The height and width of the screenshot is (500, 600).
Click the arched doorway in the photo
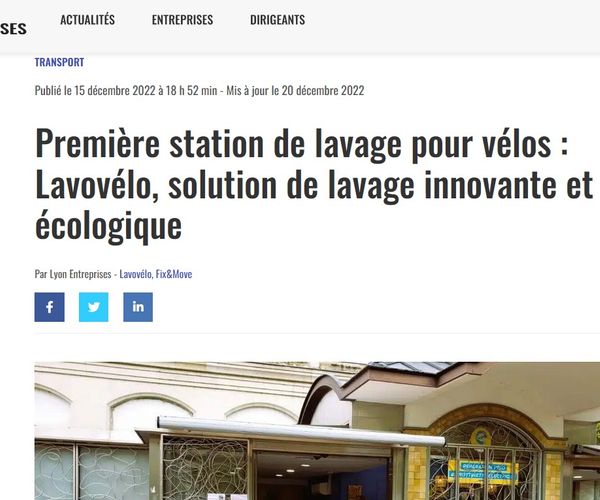pyautogui.click(x=485, y=459)
